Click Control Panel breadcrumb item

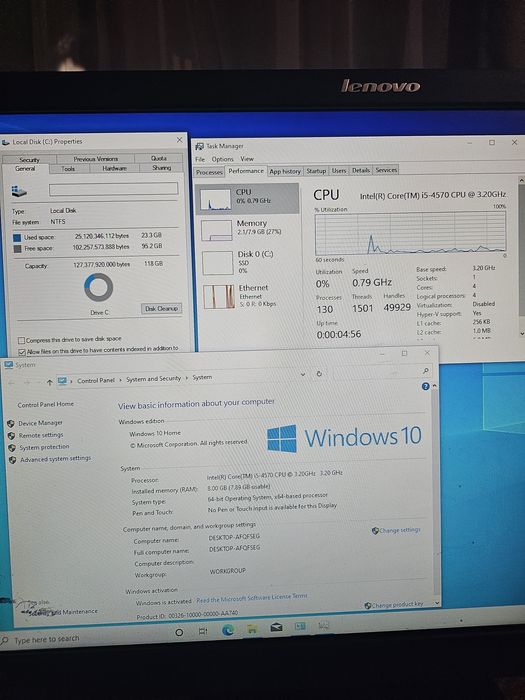tap(96, 381)
